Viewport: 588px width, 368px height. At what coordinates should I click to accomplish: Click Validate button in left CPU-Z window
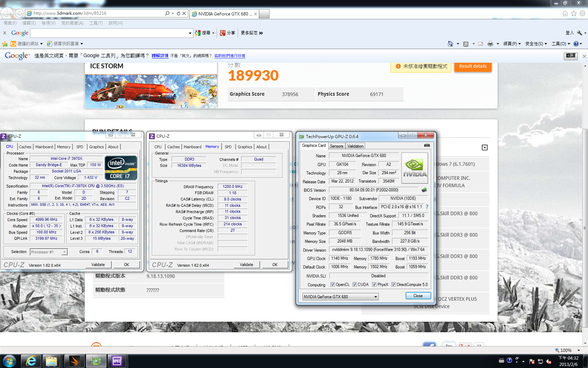(98, 265)
